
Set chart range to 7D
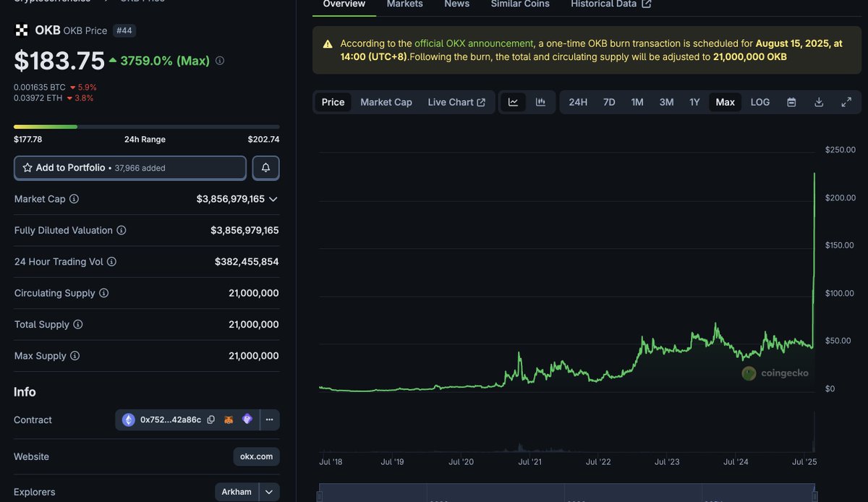[x=609, y=102]
